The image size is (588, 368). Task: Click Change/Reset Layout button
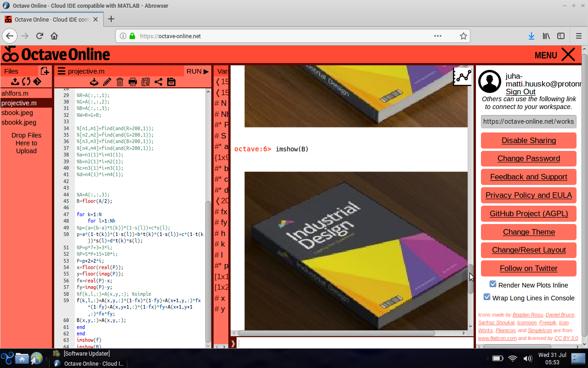point(529,250)
